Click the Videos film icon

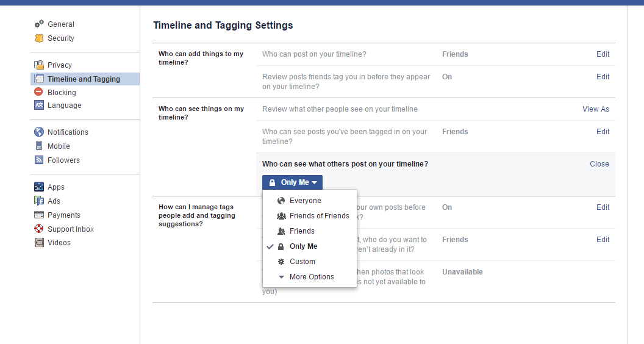pyautogui.click(x=39, y=242)
